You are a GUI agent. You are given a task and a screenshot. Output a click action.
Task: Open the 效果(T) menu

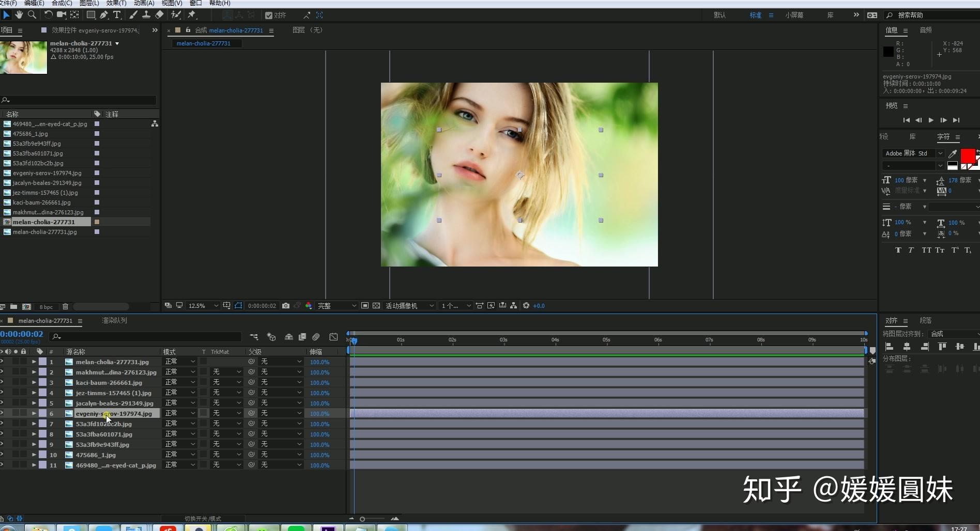tap(116, 3)
